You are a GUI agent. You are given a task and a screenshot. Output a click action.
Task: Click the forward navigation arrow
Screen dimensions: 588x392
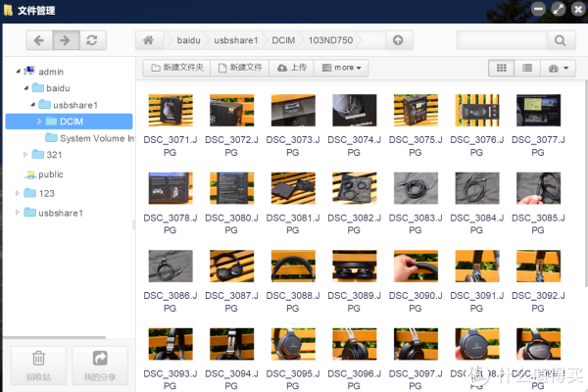(x=65, y=40)
